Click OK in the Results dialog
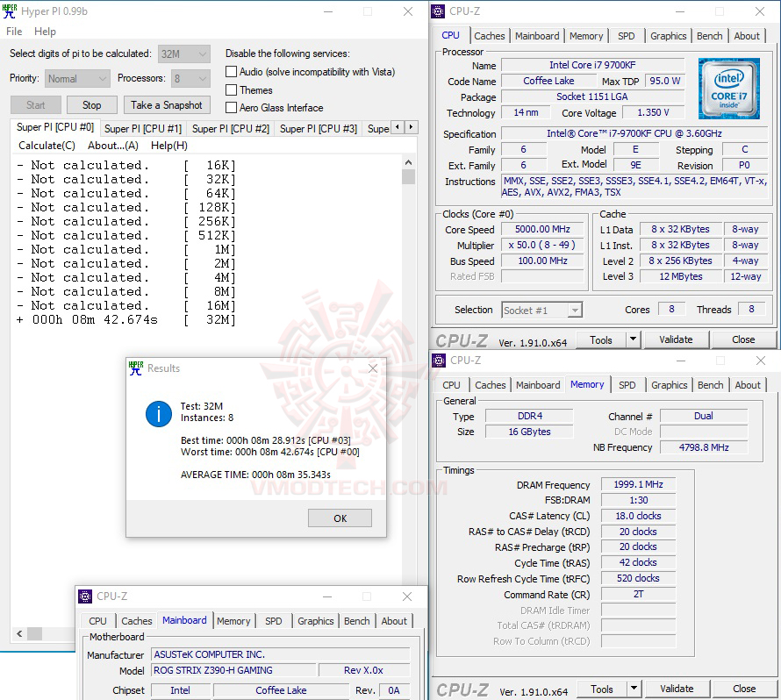Image resolution: width=781 pixels, height=700 pixels. 340,518
